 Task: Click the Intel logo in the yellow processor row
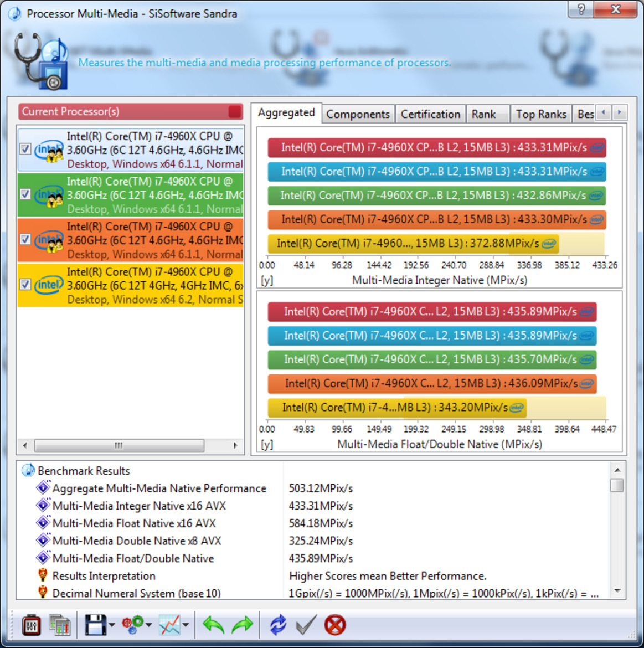(x=49, y=285)
